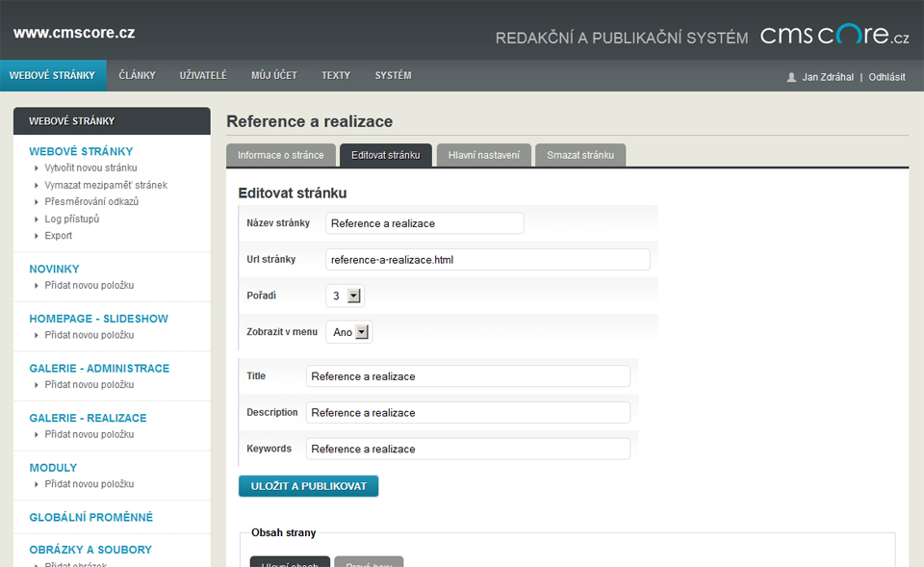This screenshot has width=924, height=567.
Task: Open Log přístupů in sidebar
Action: (72, 219)
